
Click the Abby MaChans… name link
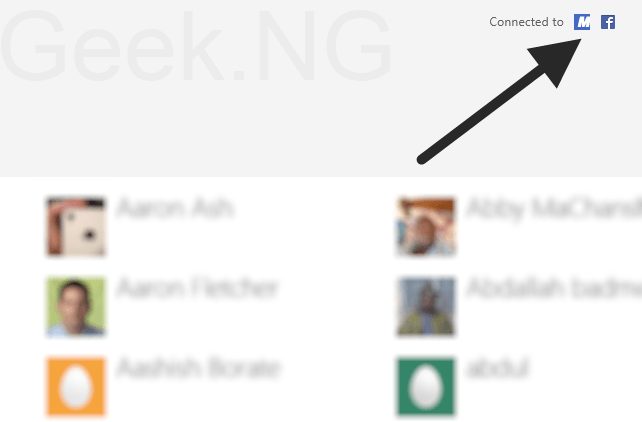(554, 209)
